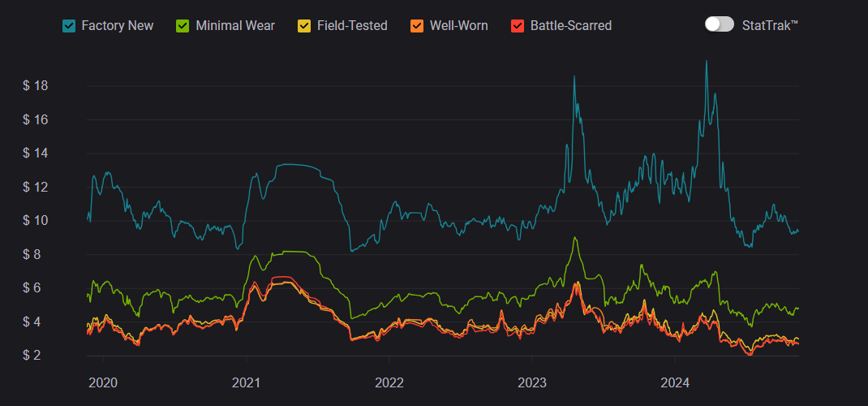
Task: Uncheck the Factory New checkbox
Action: coord(69,26)
